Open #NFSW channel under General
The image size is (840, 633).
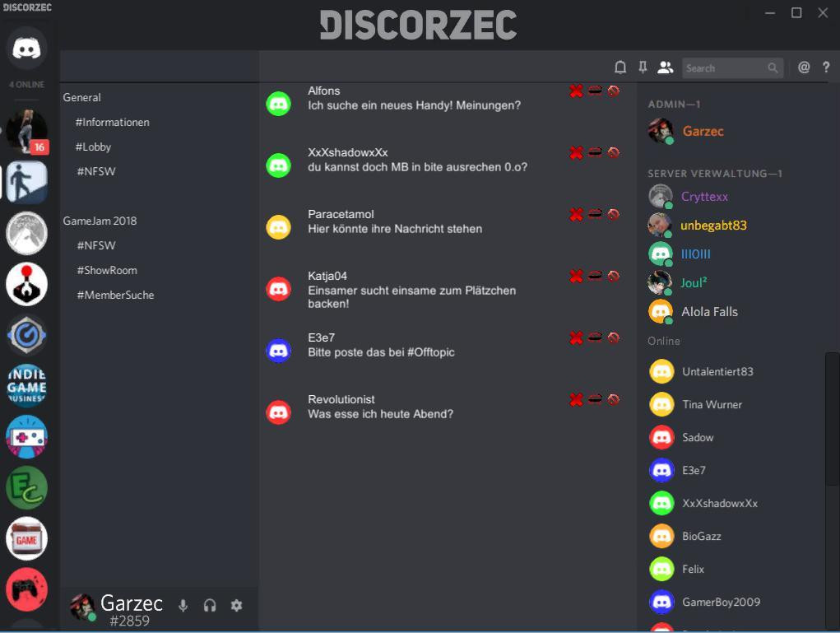tap(96, 171)
